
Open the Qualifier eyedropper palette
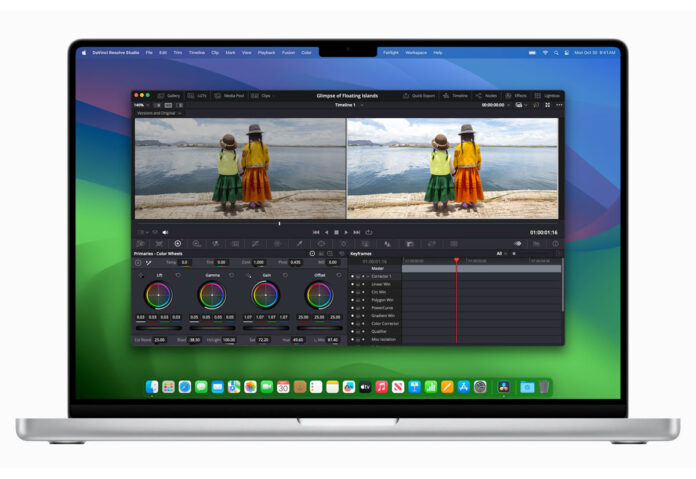point(300,244)
